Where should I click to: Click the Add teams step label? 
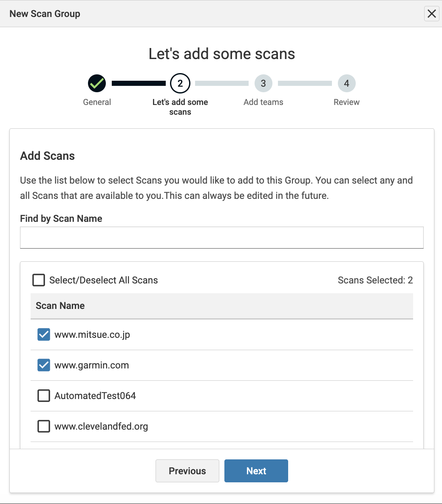coord(263,102)
